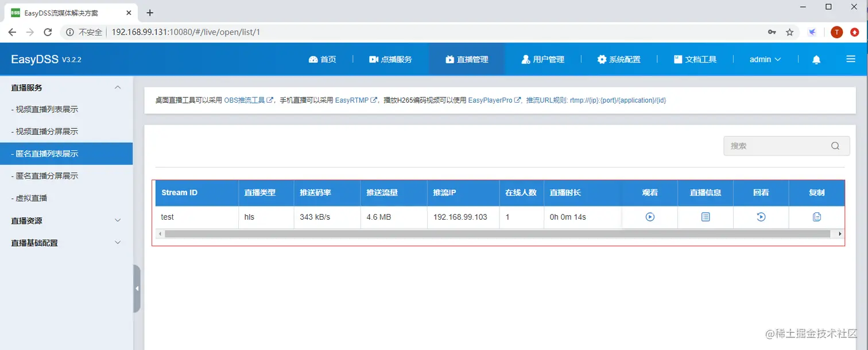Go to 首页 home menu
The image size is (868, 350).
(x=322, y=59)
